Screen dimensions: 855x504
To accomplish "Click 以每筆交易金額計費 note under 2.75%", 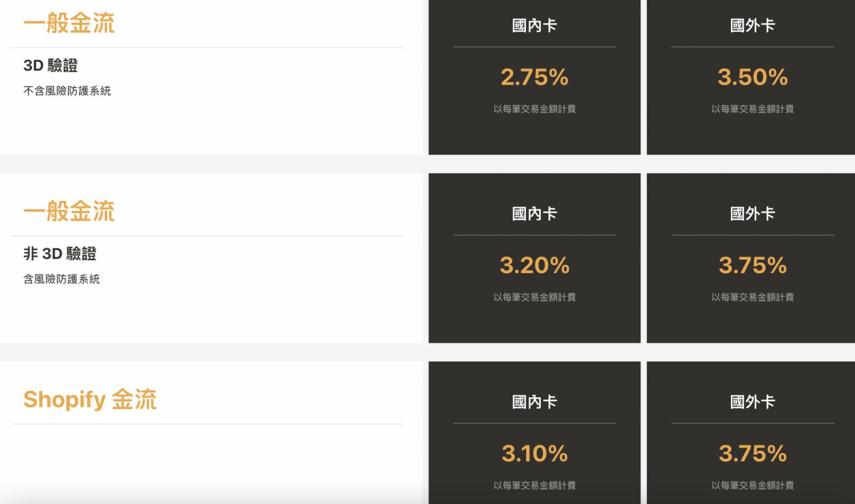I will (x=534, y=109).
